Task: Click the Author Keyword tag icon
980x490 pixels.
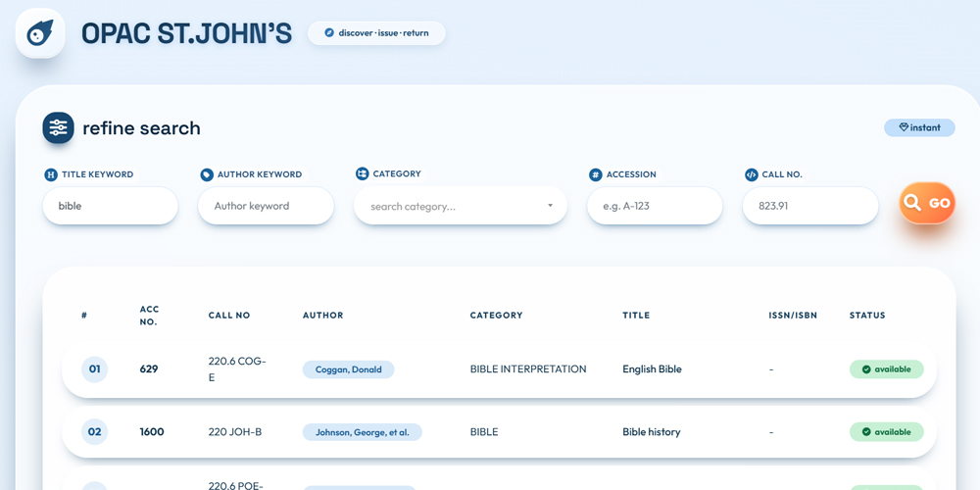Action: (206, 175)
